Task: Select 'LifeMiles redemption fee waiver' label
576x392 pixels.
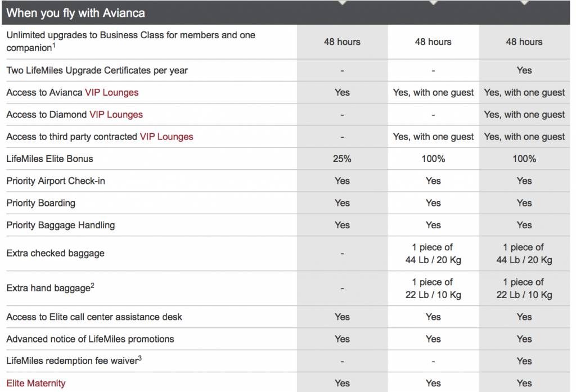Action: point(74,361)
